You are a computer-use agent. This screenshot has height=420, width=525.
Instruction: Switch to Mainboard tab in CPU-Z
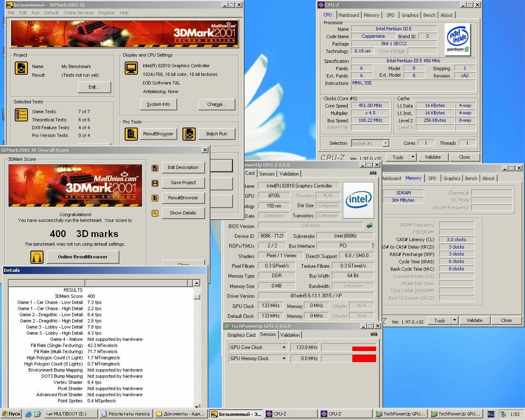pyautogui.click(x=349, y=15)
